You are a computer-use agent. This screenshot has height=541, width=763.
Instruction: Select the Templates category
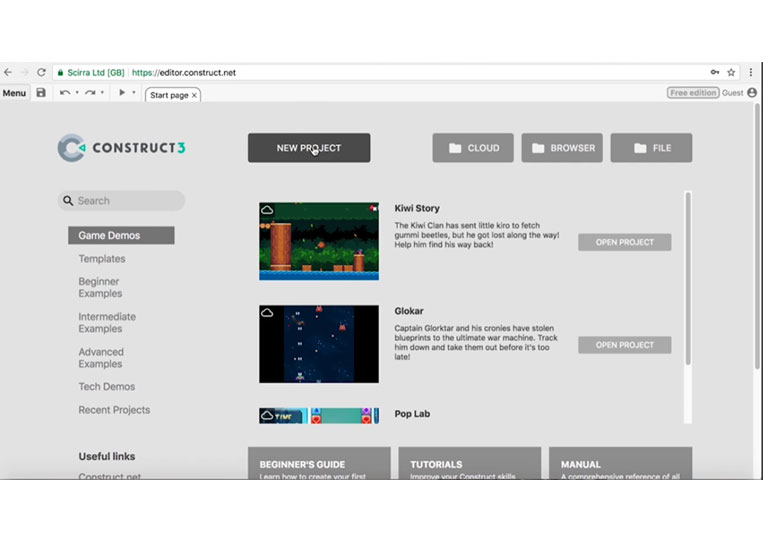point(102,259)
